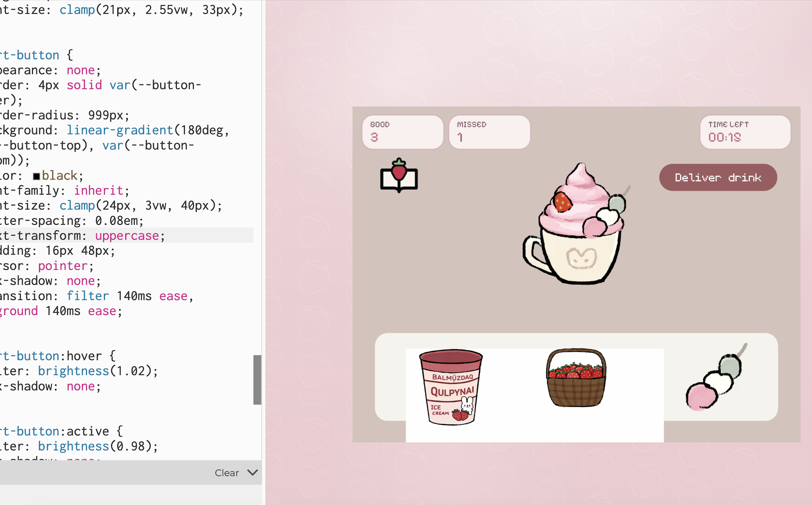Click the linear-gradient function in the code
Image resolution: width=812 pixels, height=505 pixels.
[x=119, y=130]
